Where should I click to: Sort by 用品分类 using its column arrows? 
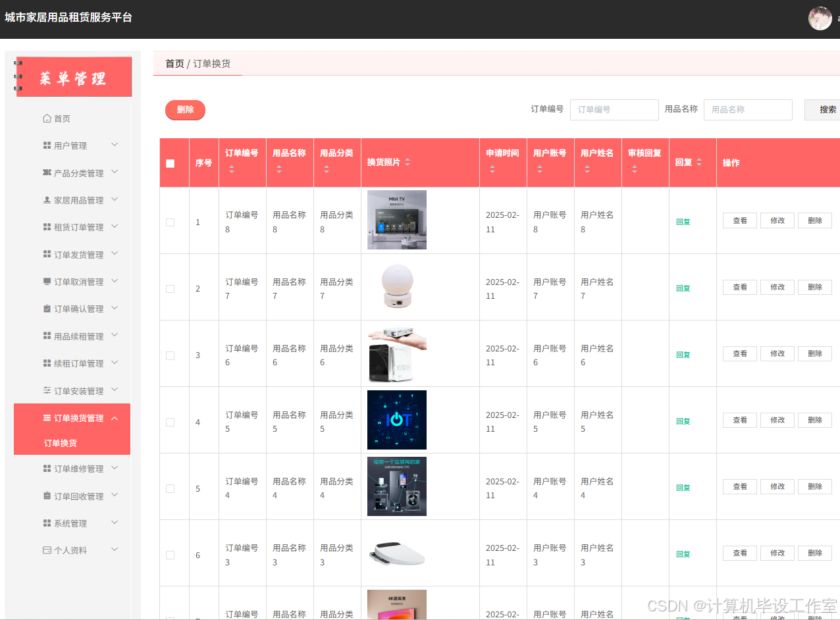(x=326, y=169)
